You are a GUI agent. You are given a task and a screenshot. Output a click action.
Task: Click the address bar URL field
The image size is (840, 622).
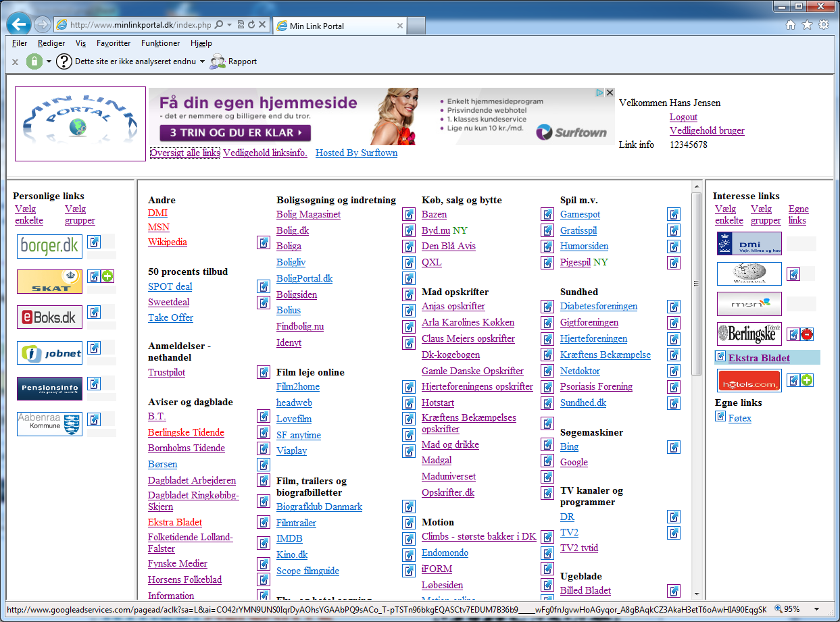140,25
